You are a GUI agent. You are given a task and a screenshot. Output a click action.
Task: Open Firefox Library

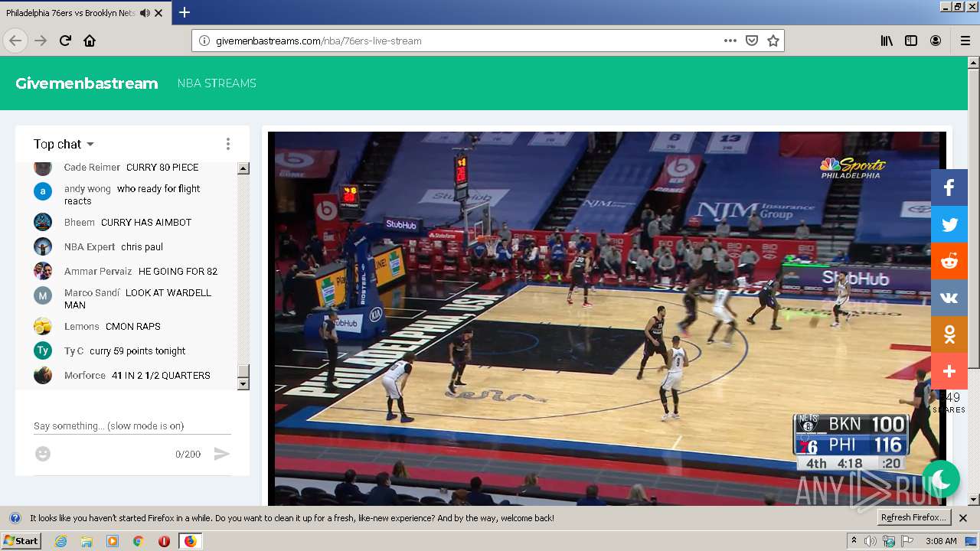tap(887, 41)
